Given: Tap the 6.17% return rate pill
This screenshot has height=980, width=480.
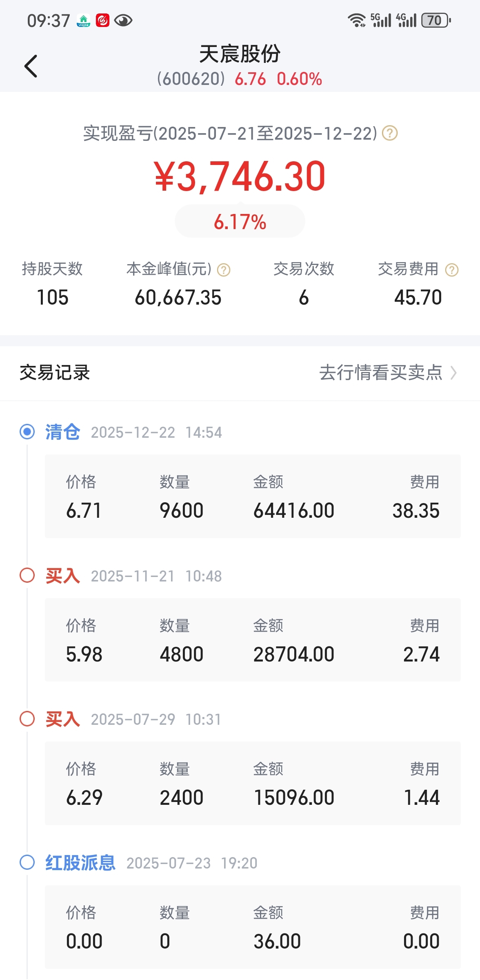Looking at the screenshot, I should pos(240,222).
